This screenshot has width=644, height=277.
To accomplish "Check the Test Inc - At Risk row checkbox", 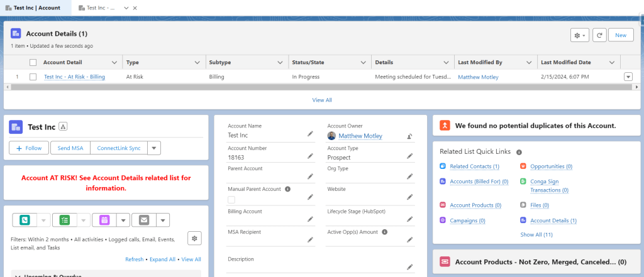I will pyautogui.click(x=33, y=77).
